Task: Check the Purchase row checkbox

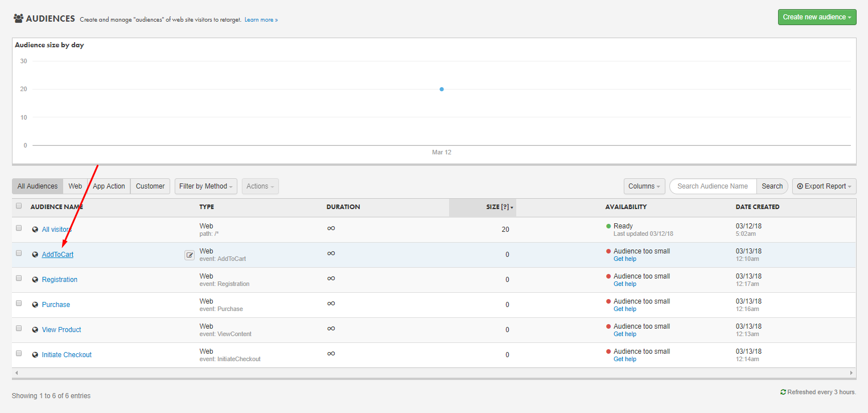Action: click(19, 303)
